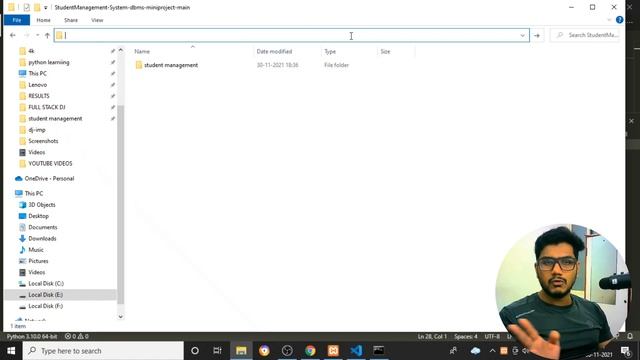
Task: Sort by Date modified column header
Action: [274, 51]
